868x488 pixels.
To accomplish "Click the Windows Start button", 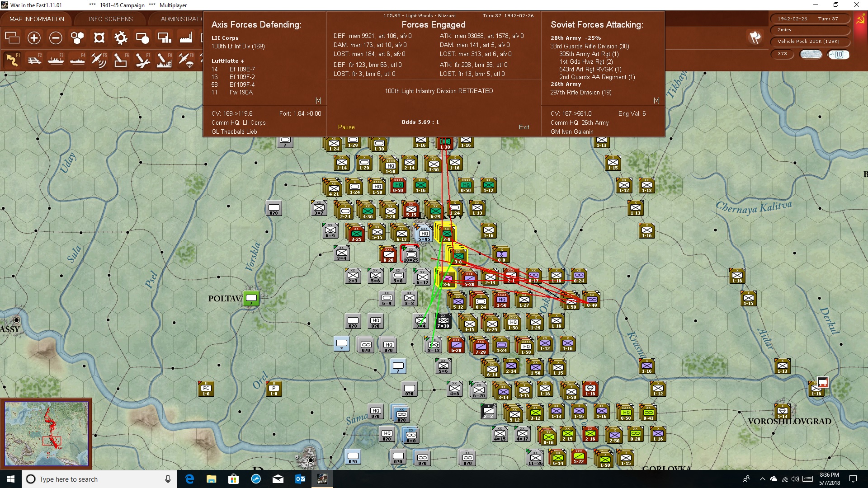I will coord(11,479).
